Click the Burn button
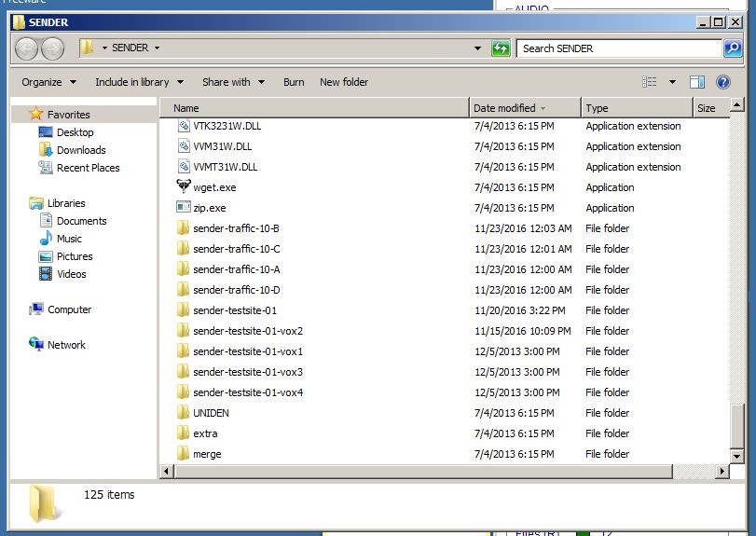 (x=294, y=82)
